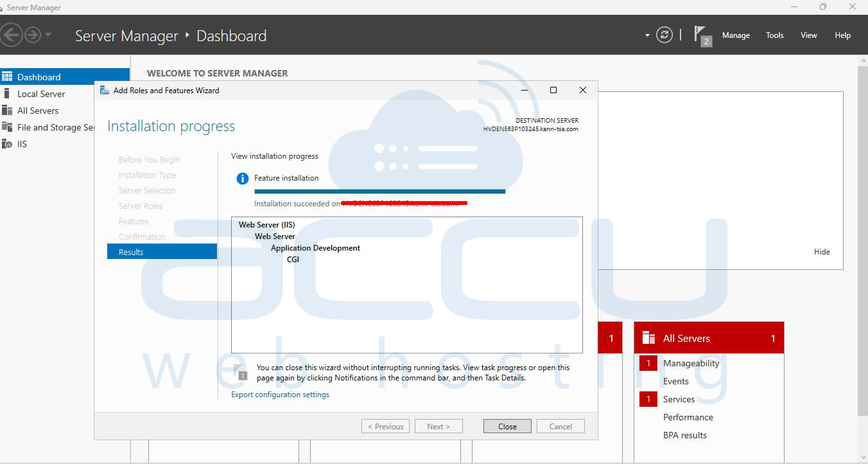Open the Tools menu
Screen dimensions: 868x464
click(x=774, y=35)
